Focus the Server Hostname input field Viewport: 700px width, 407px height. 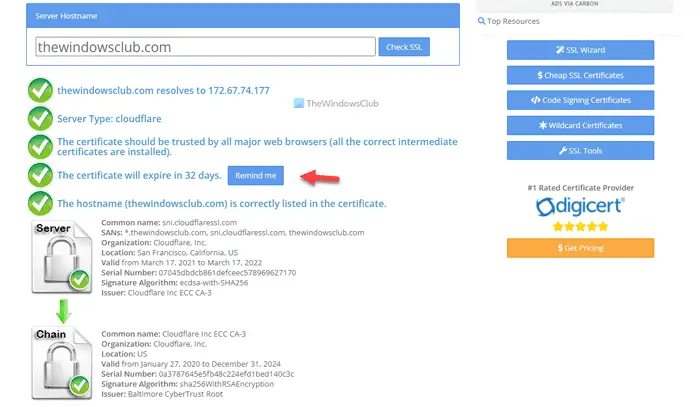[205, 47]
